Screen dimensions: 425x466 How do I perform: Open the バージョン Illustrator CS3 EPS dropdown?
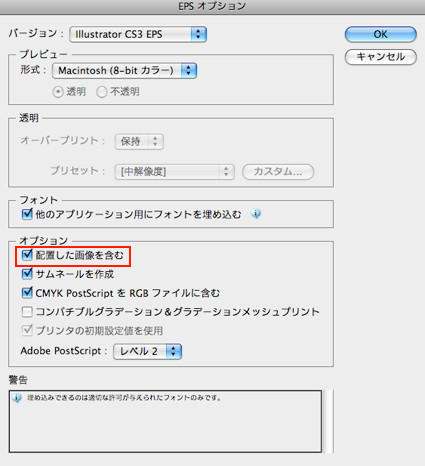click(x=138, y=34)
